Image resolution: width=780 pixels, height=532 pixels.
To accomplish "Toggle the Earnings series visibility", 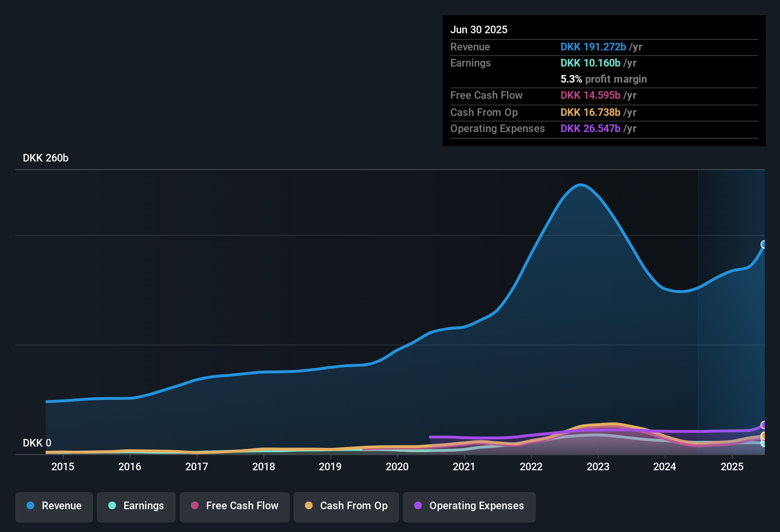I will click(136, 506).
